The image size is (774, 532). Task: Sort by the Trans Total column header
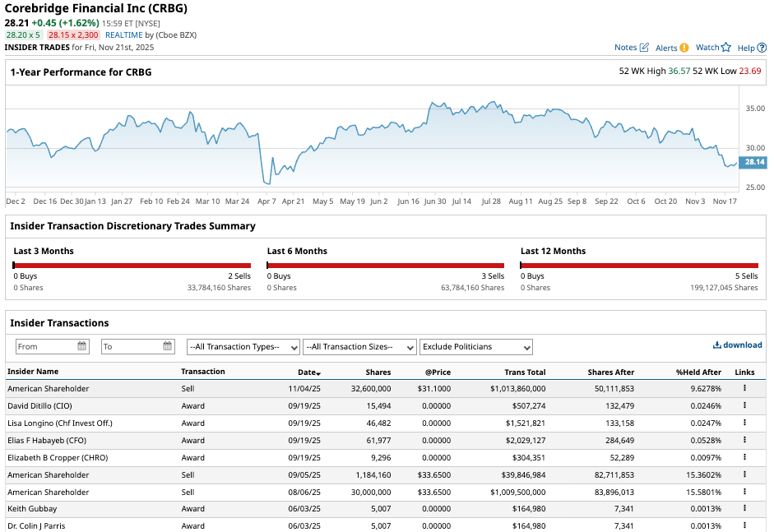(x=525, y=372)
